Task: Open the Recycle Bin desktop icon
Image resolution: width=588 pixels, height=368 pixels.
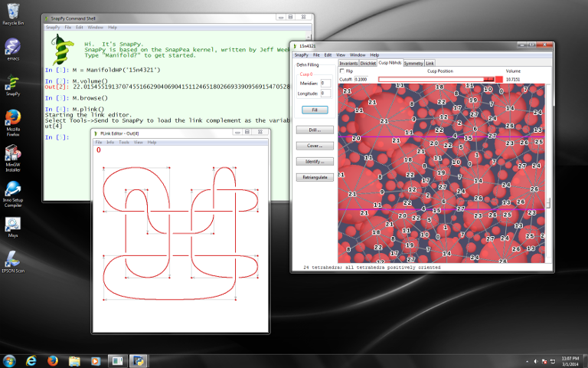Action: click(x=13, y=15)
